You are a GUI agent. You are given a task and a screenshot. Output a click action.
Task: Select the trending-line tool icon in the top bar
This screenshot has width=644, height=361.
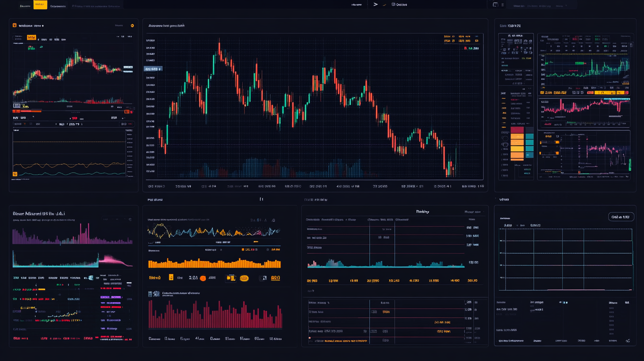384,5
